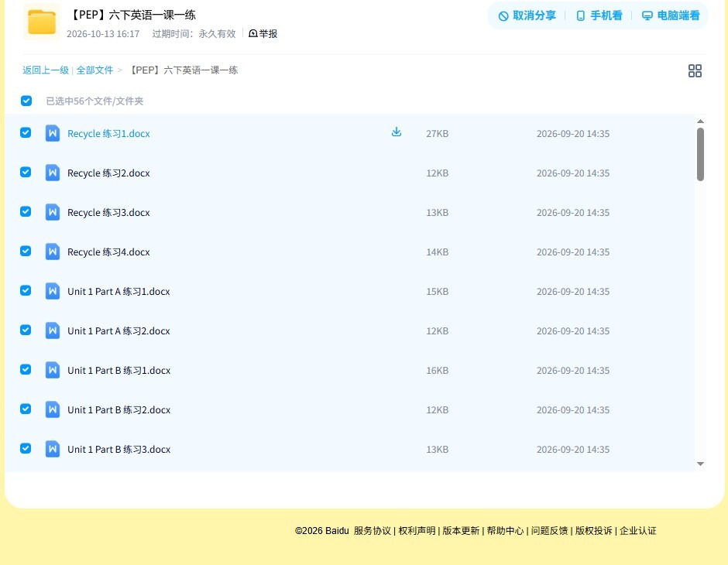Download Recycle 练习1.docx with the download icon

coord(396,132)
